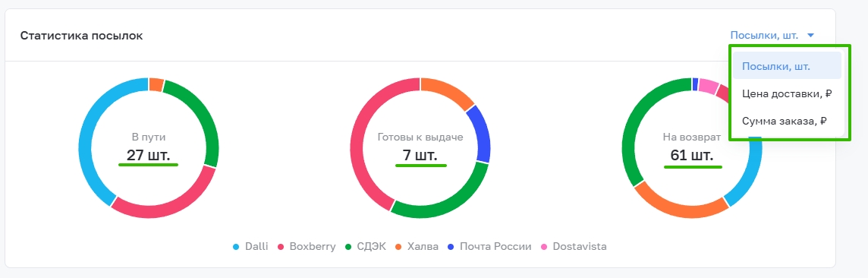Click the Халва orange legend dot
The height and width of the screenshot is (278, 868).
click(398, 247)
